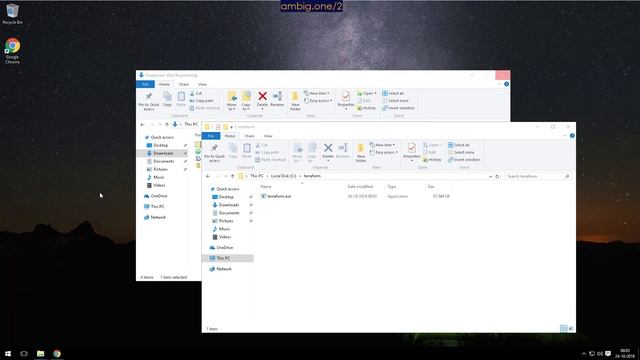640x360 pixels.
Task: Select Videos in Downloads window sidebar
Action: [159, 185]
